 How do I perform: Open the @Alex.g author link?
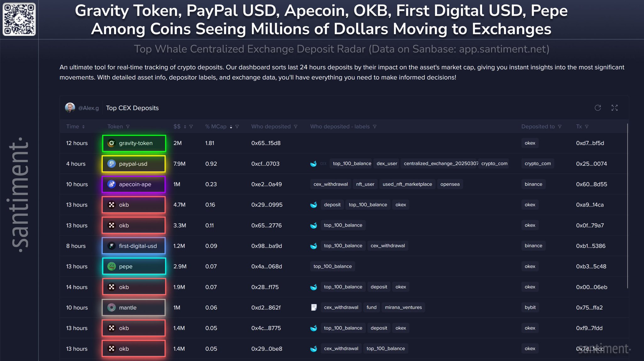point(88,108)
